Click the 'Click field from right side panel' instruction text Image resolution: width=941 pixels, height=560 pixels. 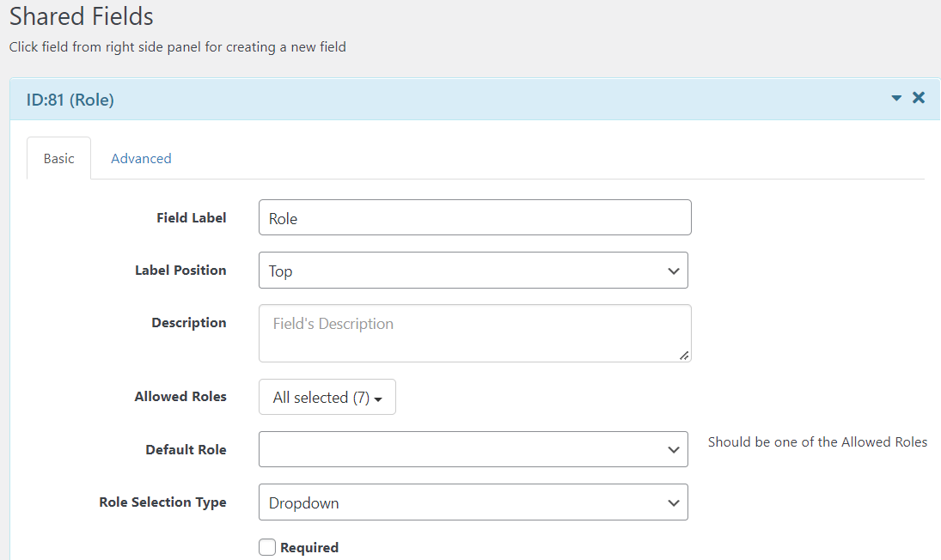(x=177, y=46)
